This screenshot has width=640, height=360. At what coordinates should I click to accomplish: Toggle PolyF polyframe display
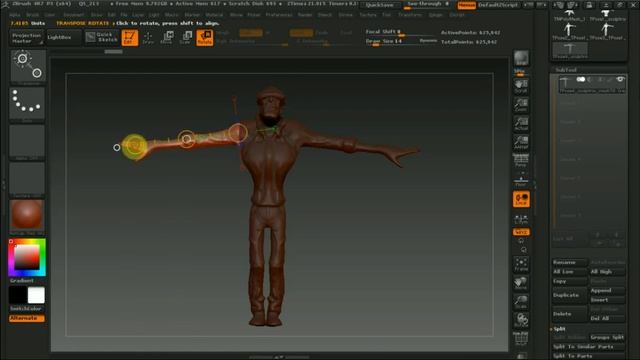click(x=521, y=339)
